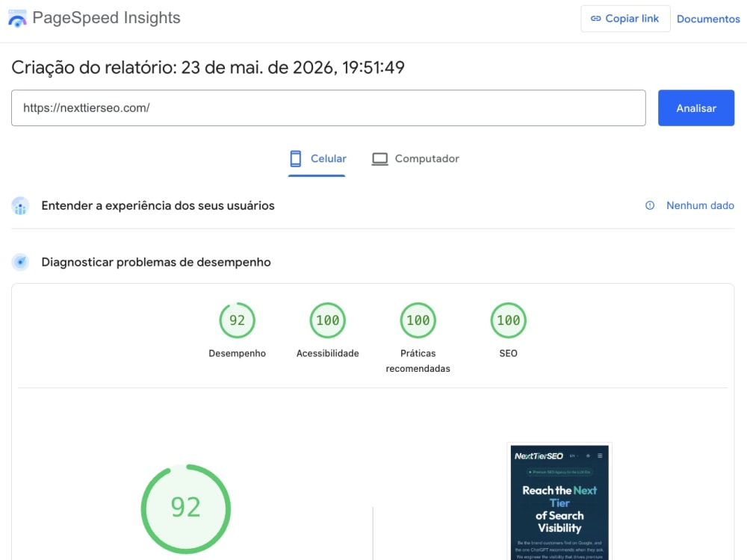
Task: Jump to Práticas recomendadas score gauge 100
Action: pos(418,320)
